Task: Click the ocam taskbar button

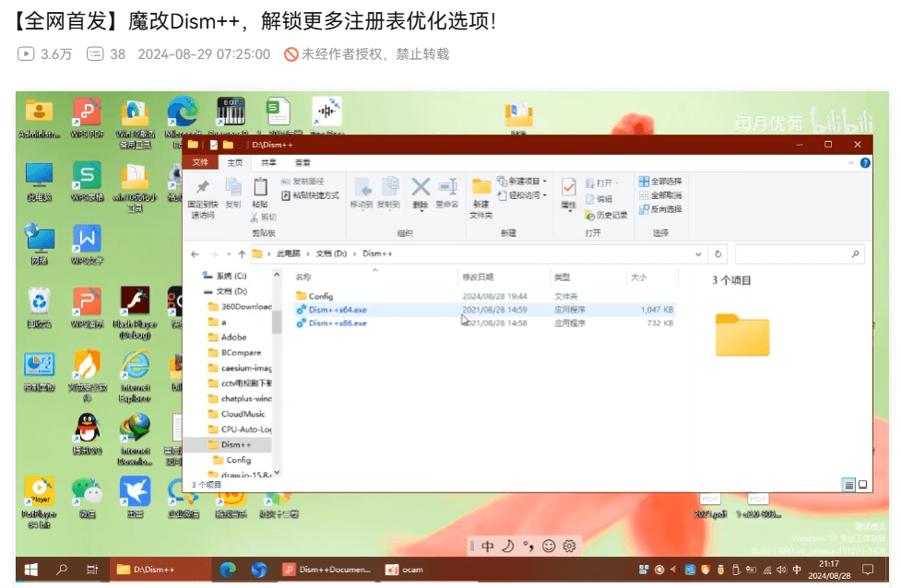Action: (x=405, y=570)
